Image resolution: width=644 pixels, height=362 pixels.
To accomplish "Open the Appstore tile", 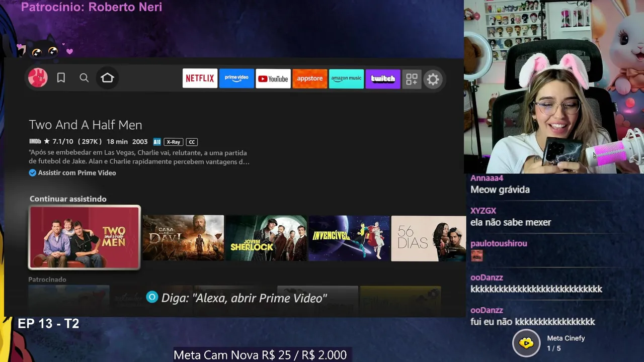I will coord(310,78).
